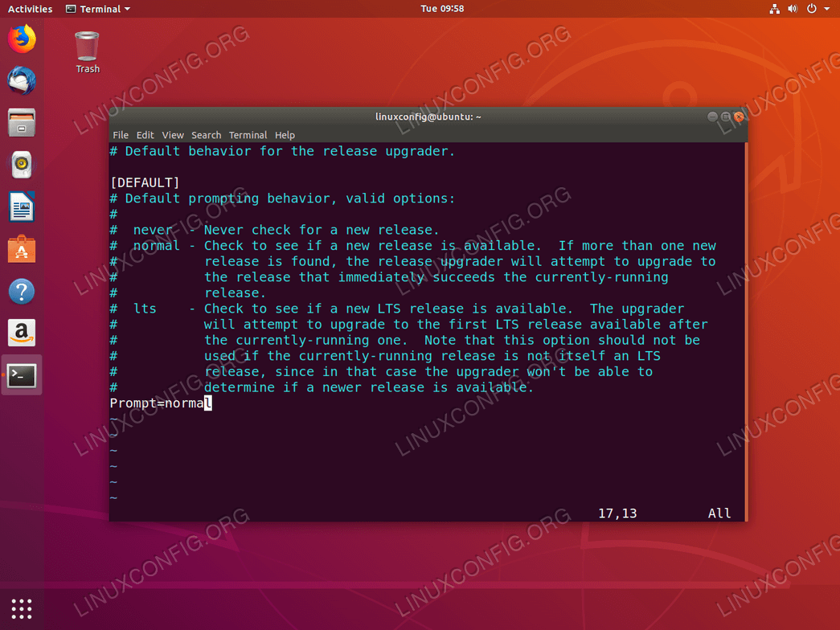
Task: Open the Search menu
Action: (x=207, y=135)
